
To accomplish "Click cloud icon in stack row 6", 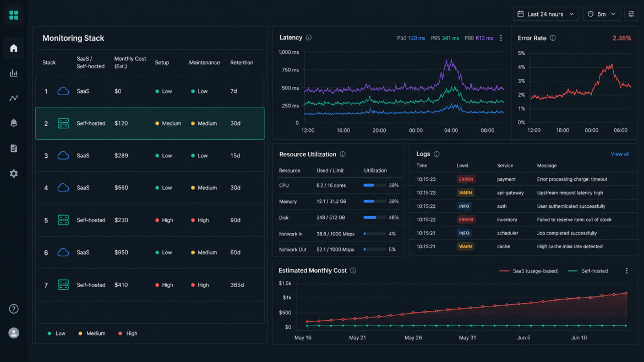I will pos(63,253).
